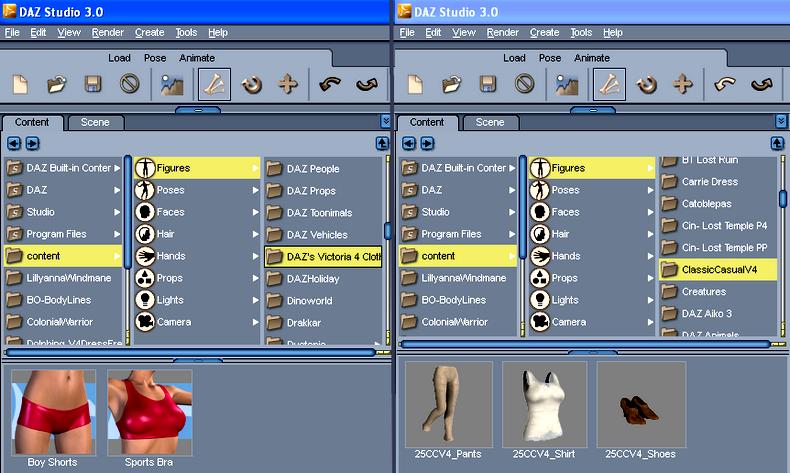
Task: Expand Faces arrow in left window
Action: [255, 212]
